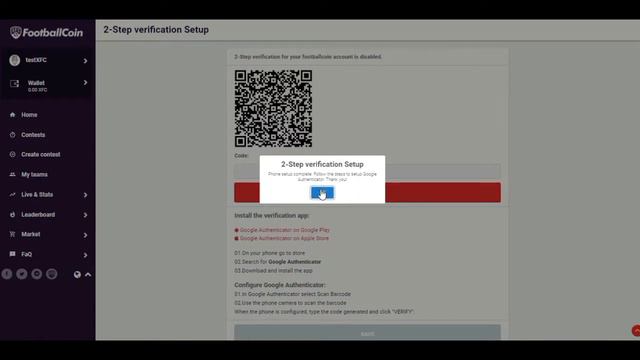Click the 'Configure Google Authenticator:' heading
The width and height of the screenshot is (640, 360).
280,285
